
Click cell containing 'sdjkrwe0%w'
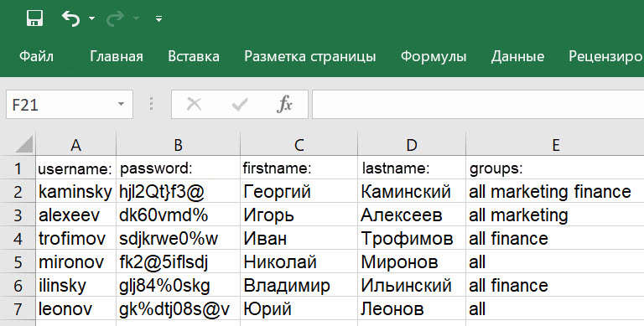coord(178,239)
